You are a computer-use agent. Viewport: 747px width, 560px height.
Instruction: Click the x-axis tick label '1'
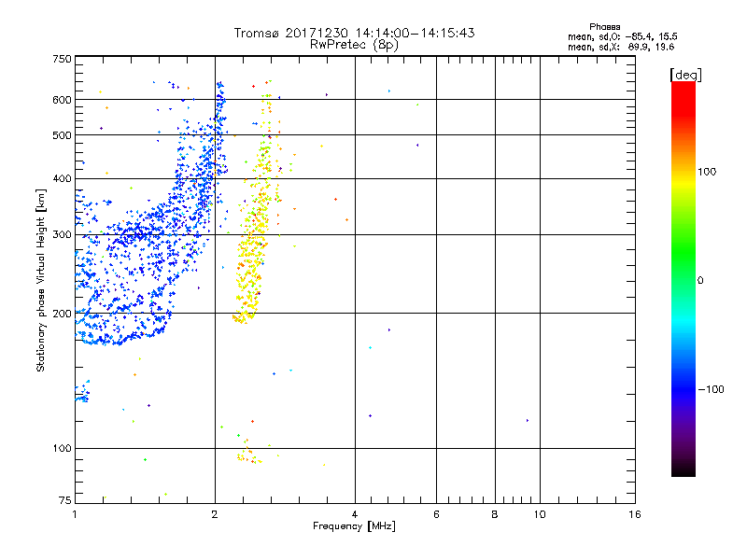(75, 514)
